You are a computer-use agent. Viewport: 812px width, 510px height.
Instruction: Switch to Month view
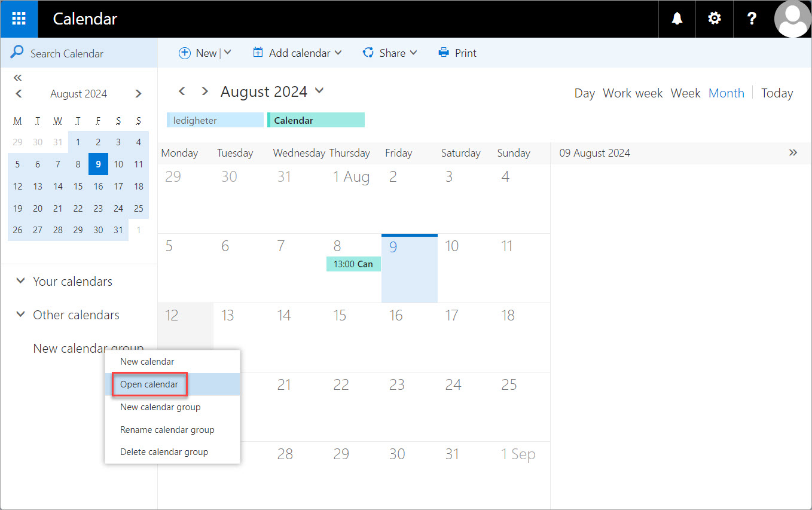726,93
